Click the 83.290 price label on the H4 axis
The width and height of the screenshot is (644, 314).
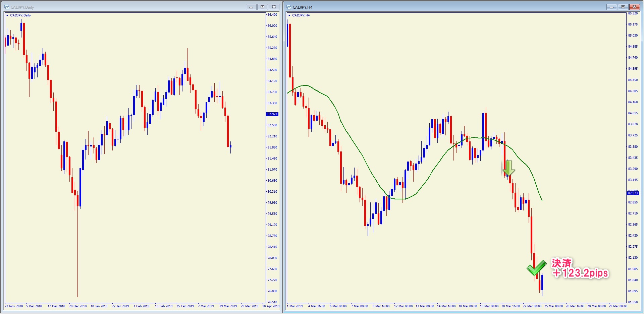click(633, 169)
